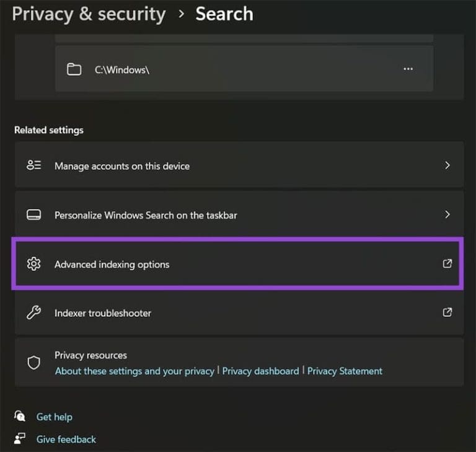
Task: Click external link icon on Advanced indexing options
Action: [x=447, y=264]
